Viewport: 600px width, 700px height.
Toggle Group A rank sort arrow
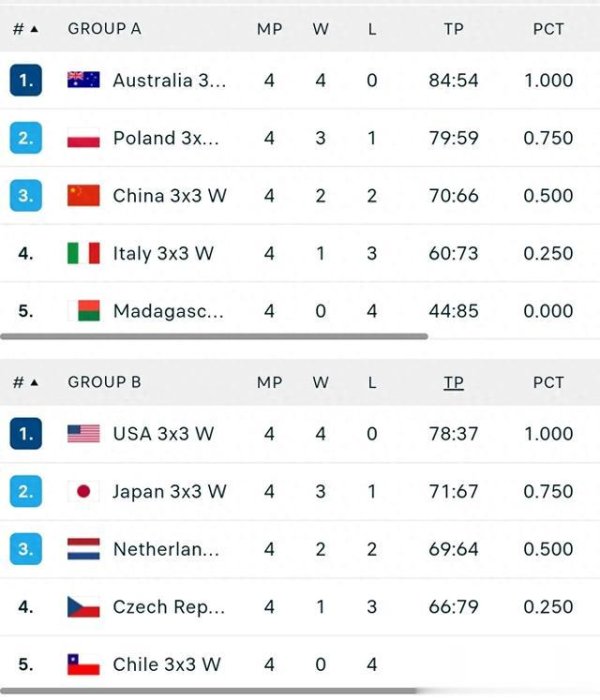(x=34, y=29)
